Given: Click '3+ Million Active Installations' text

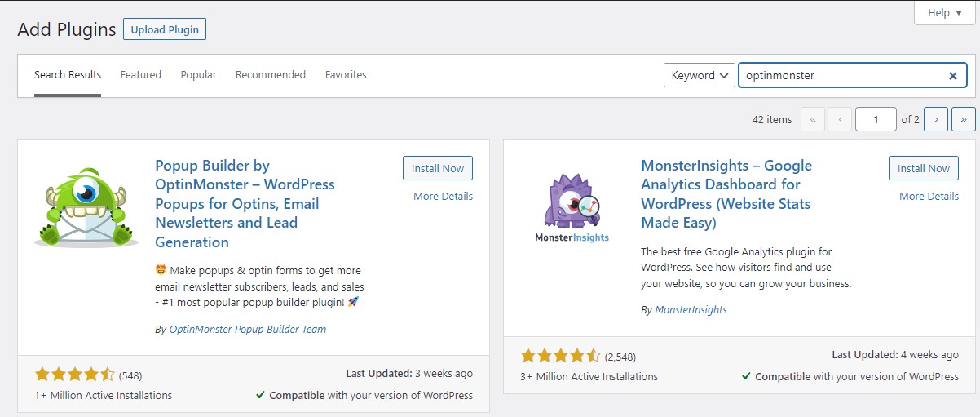Looking at the screenshot, I should pyautogui.click(x=589, y=376).
